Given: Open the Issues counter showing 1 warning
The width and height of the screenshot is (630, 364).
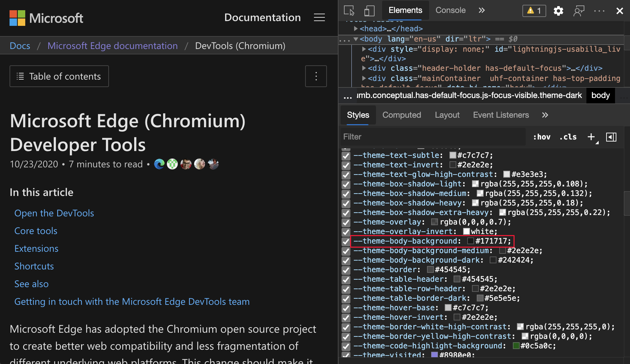Looking at the screenshot, I should click(534, 11).
